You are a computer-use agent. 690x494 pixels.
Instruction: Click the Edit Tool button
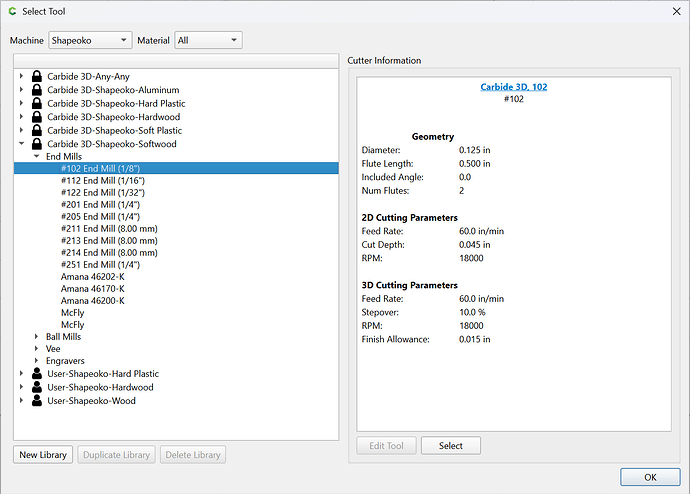[x=386, y=446]
